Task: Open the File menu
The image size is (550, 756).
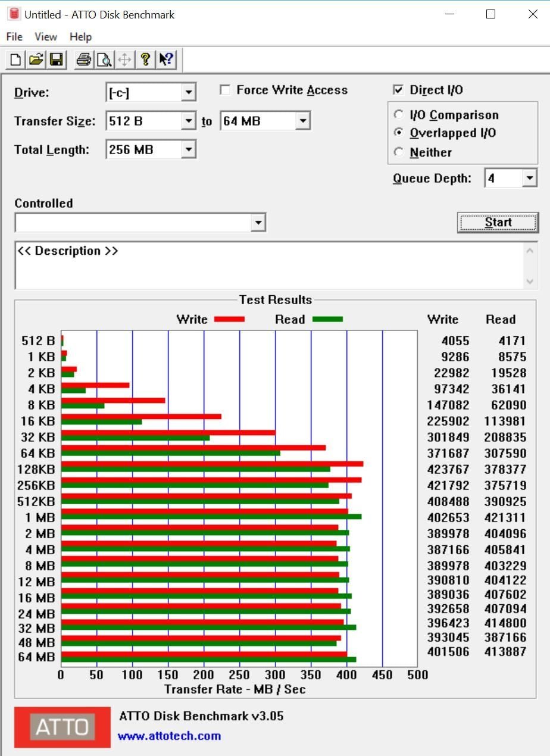Action: pyautogui.click(x=14, y=37)
